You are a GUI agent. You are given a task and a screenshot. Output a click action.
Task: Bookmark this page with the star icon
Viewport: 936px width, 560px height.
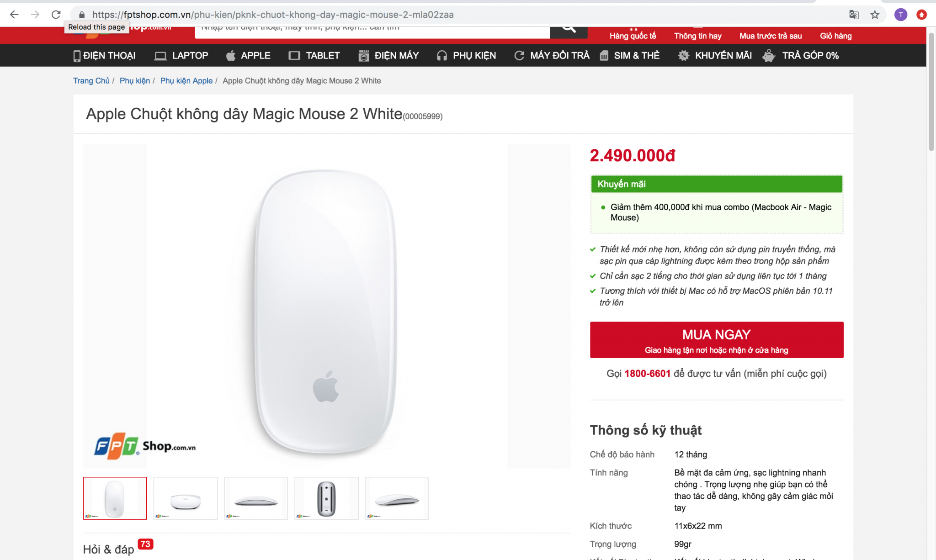(875, 15)
